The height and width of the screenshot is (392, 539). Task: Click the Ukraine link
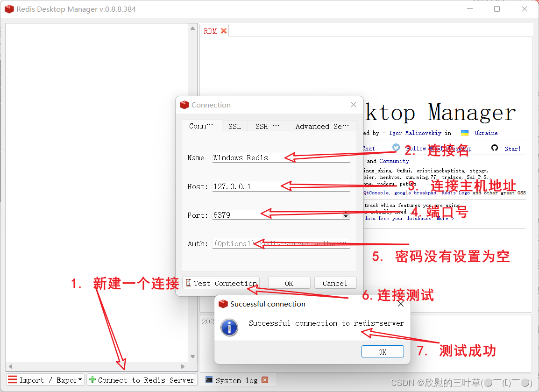click(x=486, y=133)
